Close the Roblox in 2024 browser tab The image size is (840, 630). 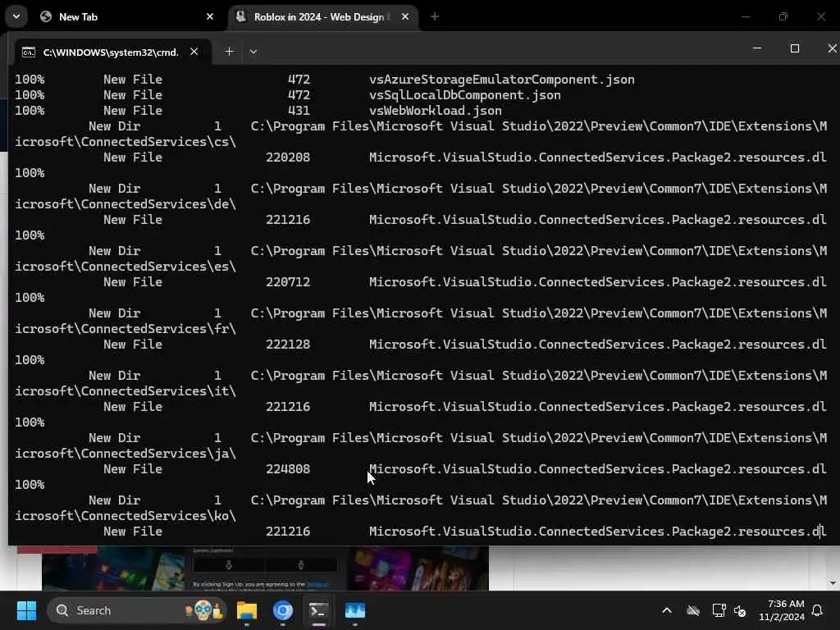[x=405, y=16]
